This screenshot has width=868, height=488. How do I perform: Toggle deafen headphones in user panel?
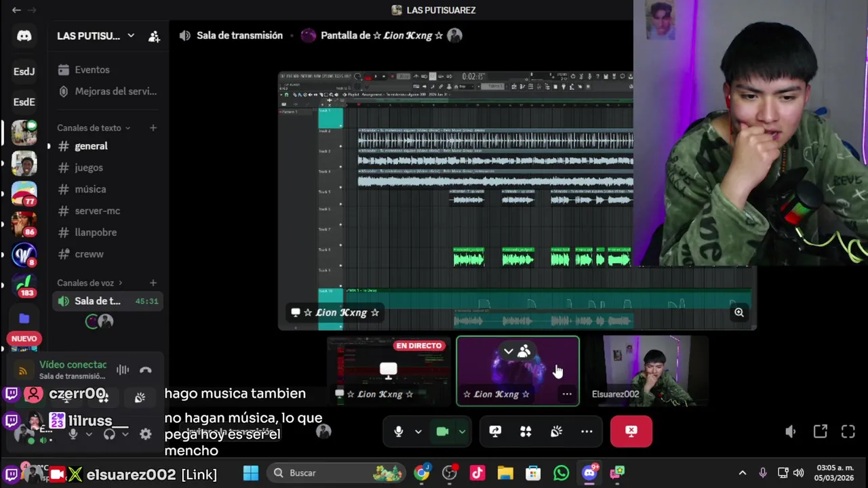coord(109,434)
